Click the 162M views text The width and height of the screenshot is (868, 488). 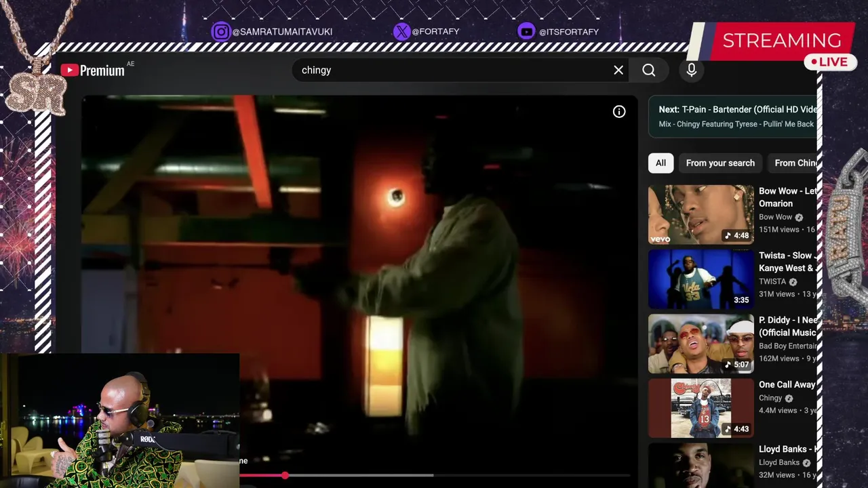click(x=779, y=359)
